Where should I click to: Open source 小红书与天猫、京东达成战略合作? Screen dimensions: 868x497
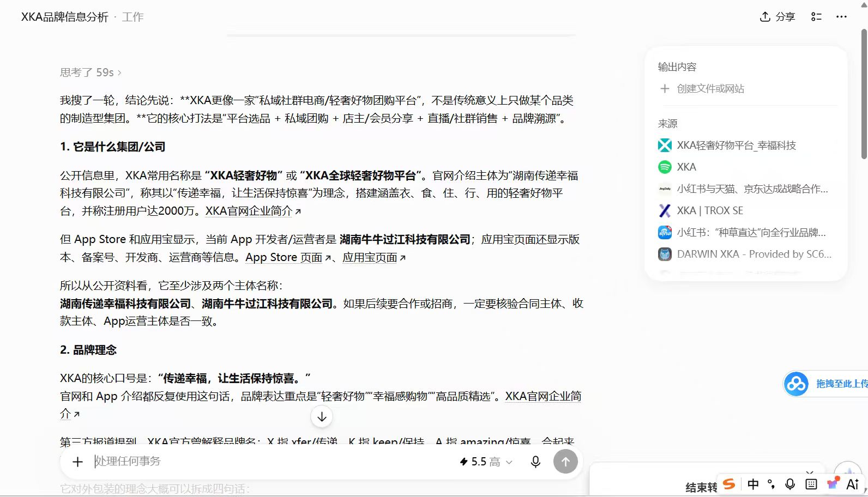(752, 189)
